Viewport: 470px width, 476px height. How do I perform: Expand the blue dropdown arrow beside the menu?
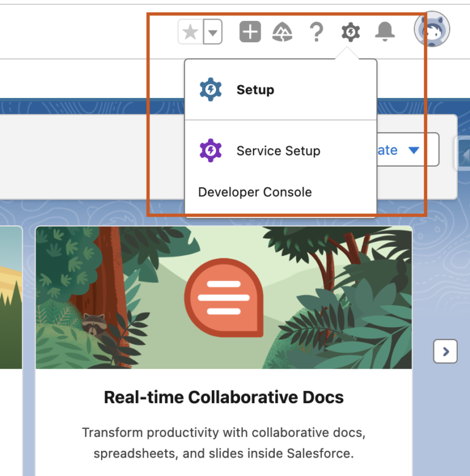[414, 150]
